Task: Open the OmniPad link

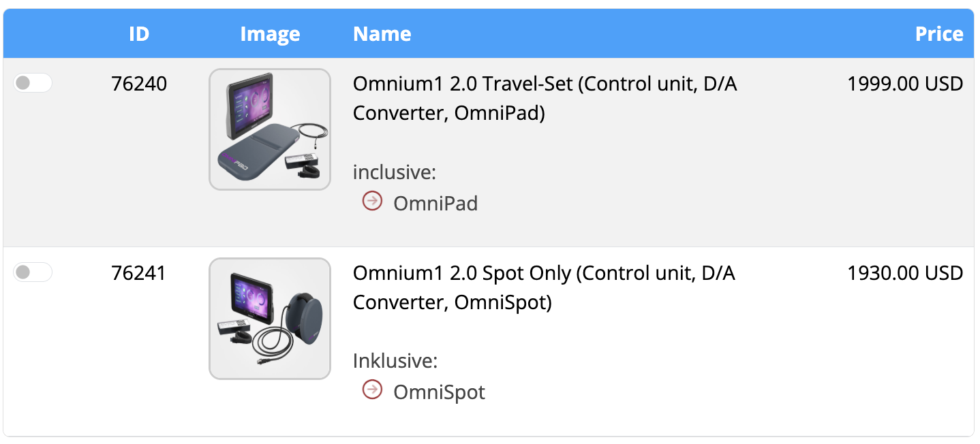Action: point(434,202)
